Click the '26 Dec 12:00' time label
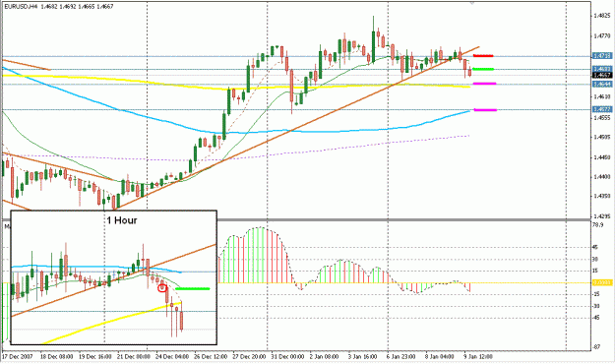 point(211,357)
